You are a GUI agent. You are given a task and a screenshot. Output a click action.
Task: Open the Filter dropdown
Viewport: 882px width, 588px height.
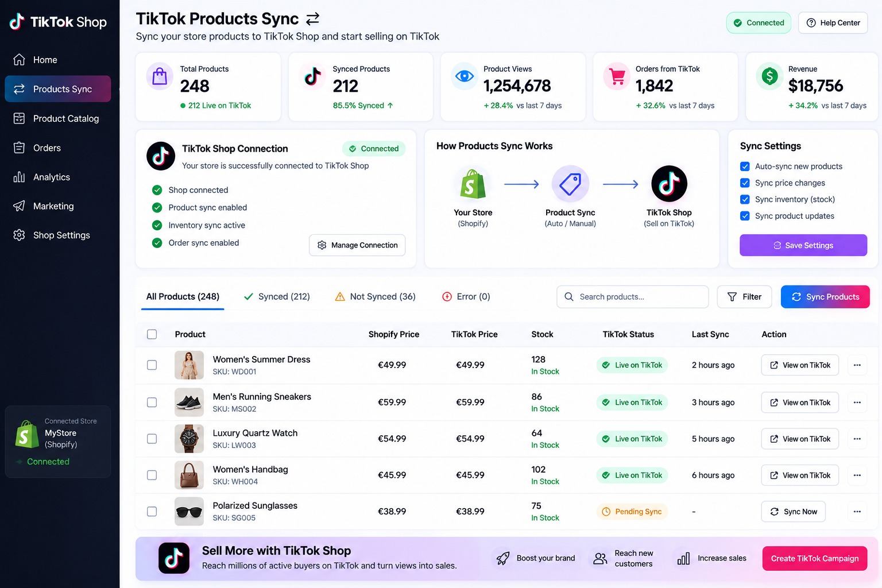point(744,297)
